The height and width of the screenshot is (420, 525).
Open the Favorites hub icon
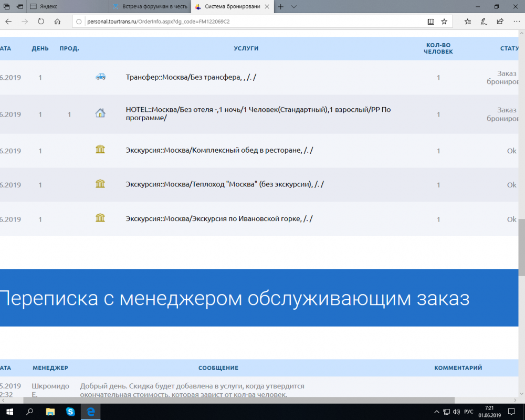pyautogui.click(x=467, y=22)
